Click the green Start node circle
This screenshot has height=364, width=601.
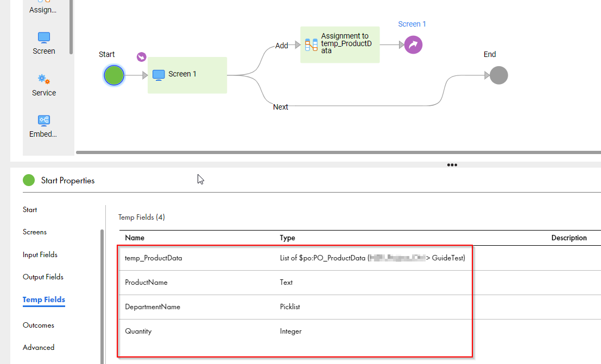[114, 75]
